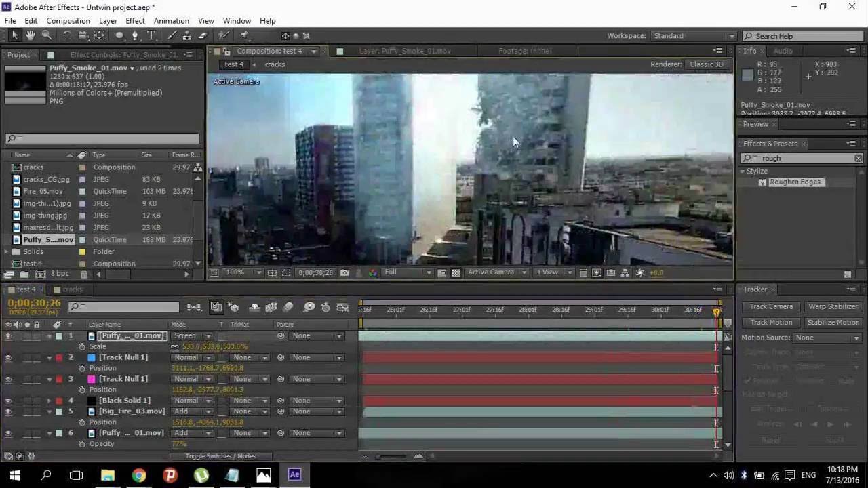868x488 pixels.
Task: Select the Selection arrow tool
Action: pyautogui.click(x=15, y=35)
